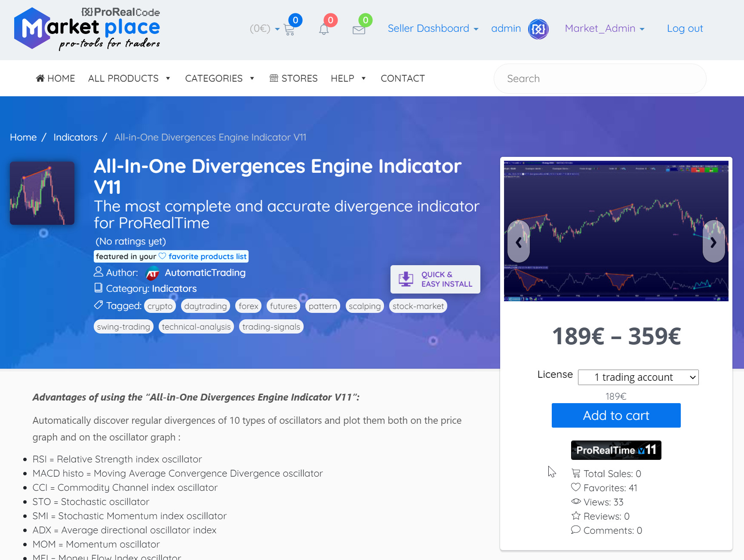This screenshot has width=744, height=560.
Task: Click the heart icon in favorite products list
Action: click(x=162, y=256)
